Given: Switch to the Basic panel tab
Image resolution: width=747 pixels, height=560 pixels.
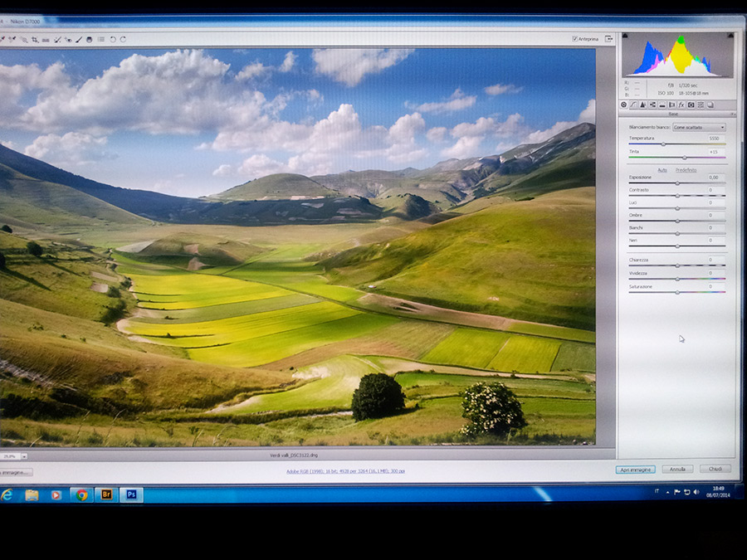Looking at the screenshot, I should (623, 105).
